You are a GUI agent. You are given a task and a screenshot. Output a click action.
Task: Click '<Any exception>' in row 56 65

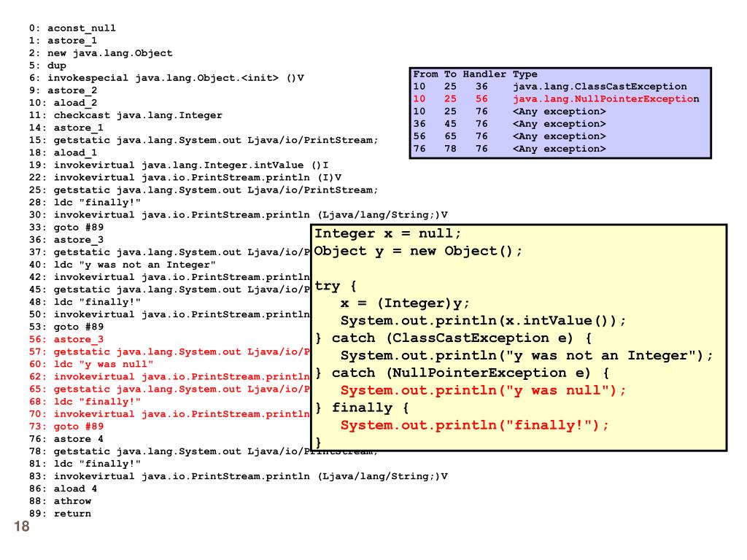pyautogui.click(x=560, y=136)
